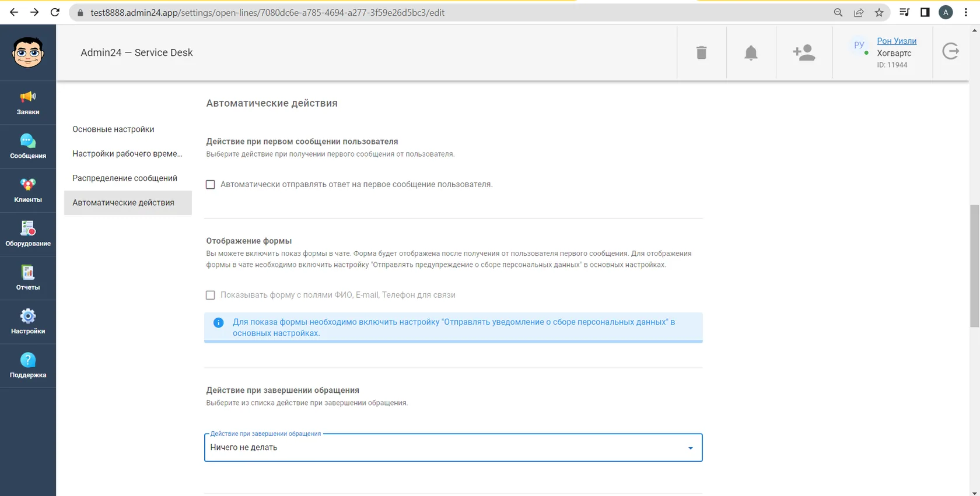This screenshot has height=496, width=980.
Task: Click the logout arrow icon
Action: 951,51
